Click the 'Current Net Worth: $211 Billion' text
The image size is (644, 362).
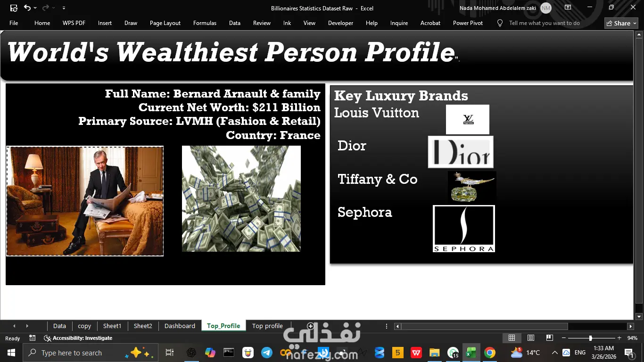pos(230,107)
